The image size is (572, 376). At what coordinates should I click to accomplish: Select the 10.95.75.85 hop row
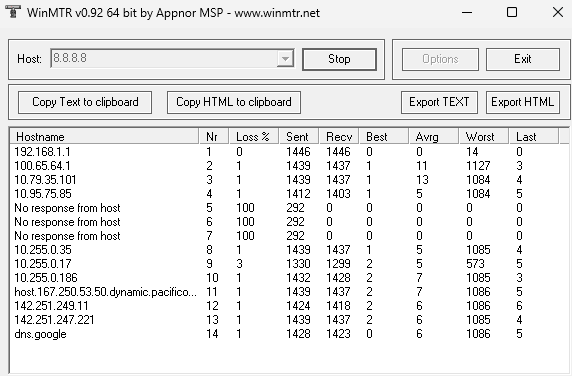tap(288, 194)
